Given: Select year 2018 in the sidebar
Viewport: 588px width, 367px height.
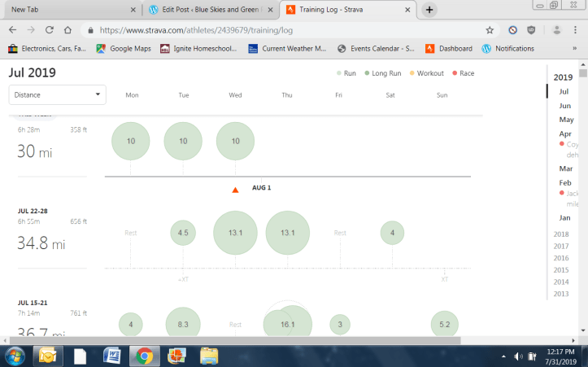Looking at the screenshot, I should [x=561, y=234].
